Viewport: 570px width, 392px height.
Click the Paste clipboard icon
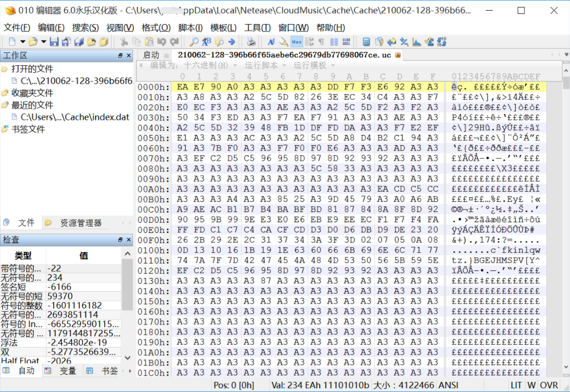tap(149, 42)
